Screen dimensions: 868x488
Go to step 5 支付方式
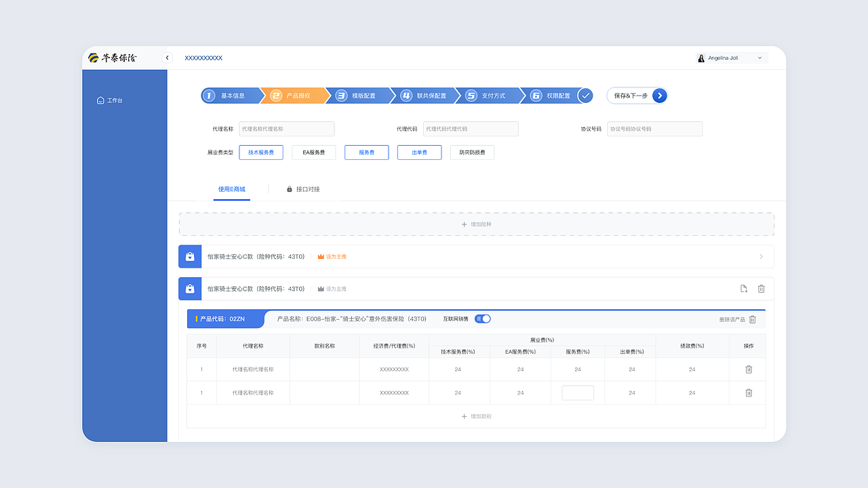489,96
